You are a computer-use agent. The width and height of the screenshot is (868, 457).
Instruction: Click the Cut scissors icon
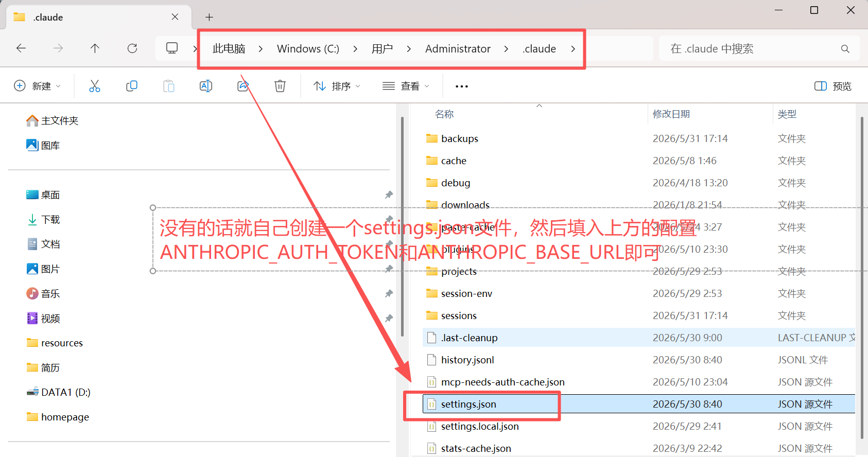(95, 86)
